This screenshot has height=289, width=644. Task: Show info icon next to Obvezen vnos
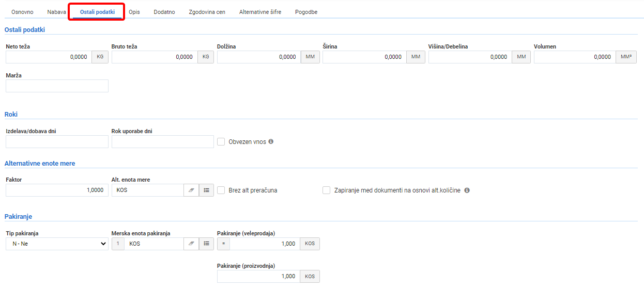(271, 141)
